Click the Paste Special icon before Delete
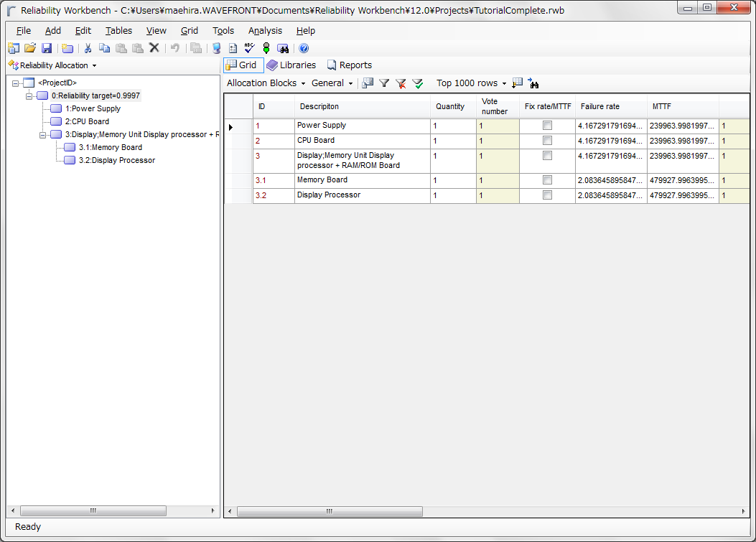This screenshot has height=542, width=756. (x=138, y=48)
